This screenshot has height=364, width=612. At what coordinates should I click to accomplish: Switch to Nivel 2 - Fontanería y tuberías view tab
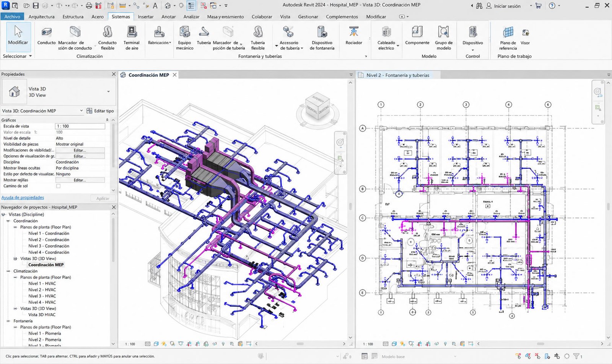point(398,75)
